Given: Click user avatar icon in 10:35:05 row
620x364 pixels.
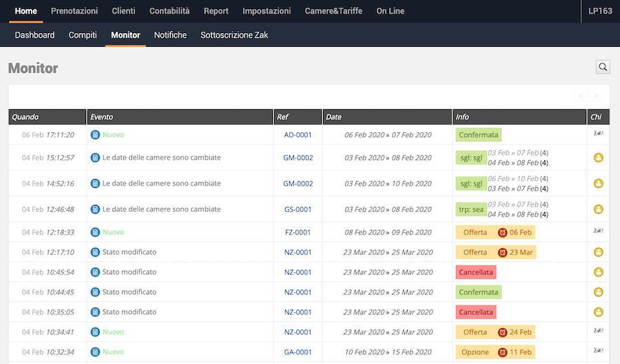Looking at the screenshot, I should click(x=598, y=312).
